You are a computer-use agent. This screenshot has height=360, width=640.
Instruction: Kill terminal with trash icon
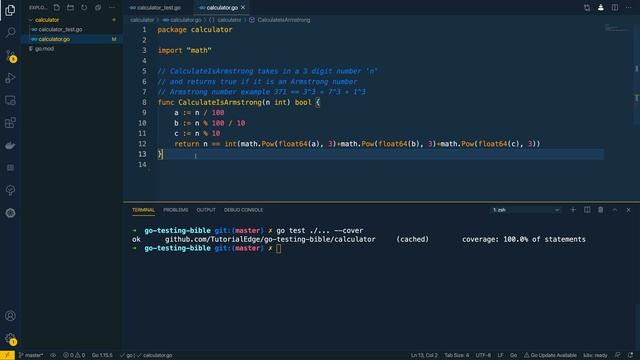point(601,210)
